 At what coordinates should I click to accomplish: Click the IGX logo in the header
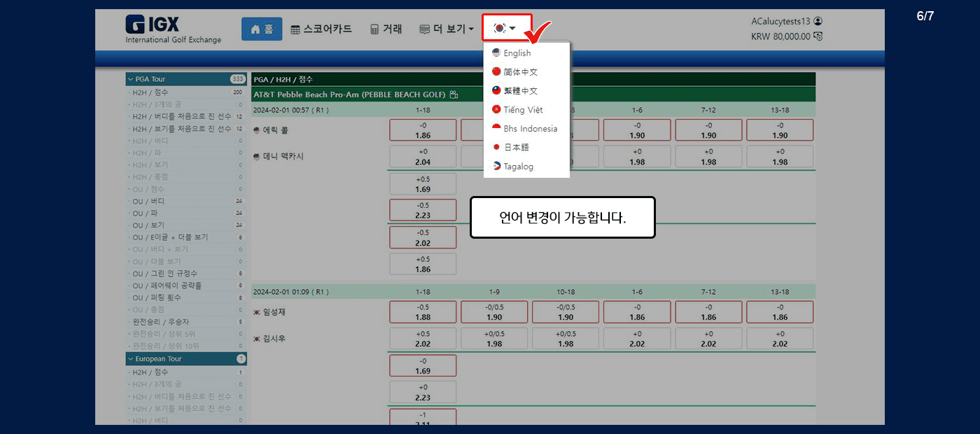172,29
